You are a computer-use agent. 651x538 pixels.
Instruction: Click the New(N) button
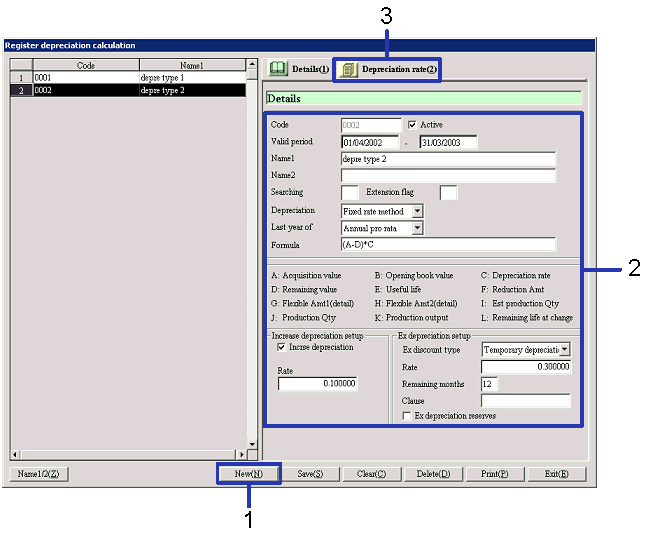pyautogui.click(x=249, y=474)
